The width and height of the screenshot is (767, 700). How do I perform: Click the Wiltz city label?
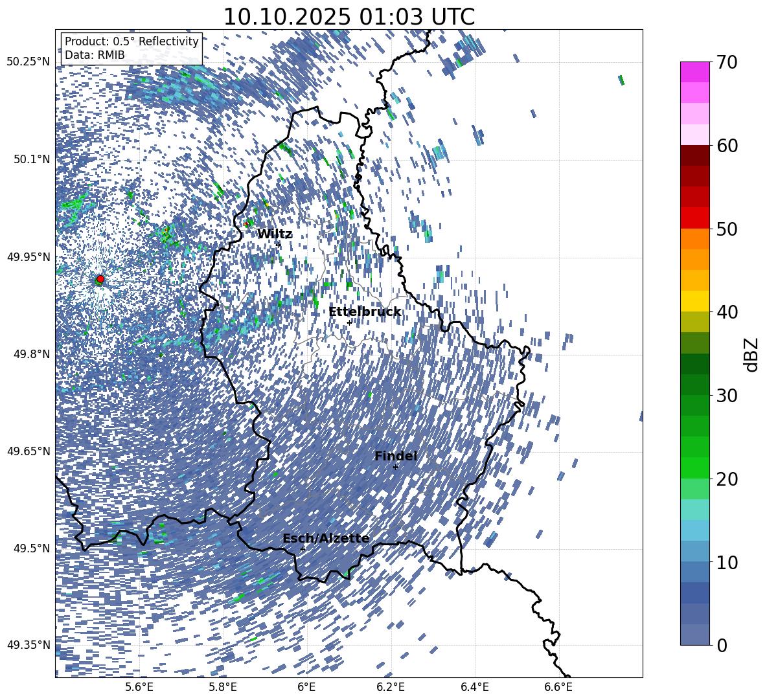coord(275,234)
